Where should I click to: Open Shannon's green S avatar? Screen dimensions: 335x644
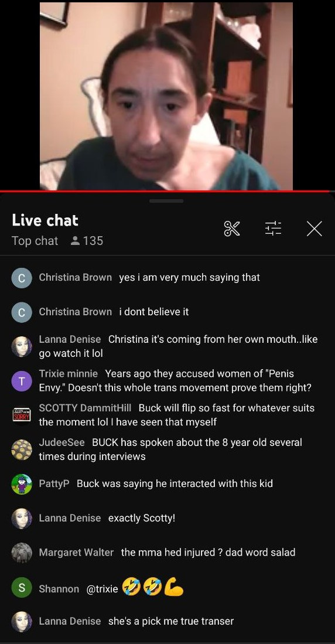[x=22, y=588]
